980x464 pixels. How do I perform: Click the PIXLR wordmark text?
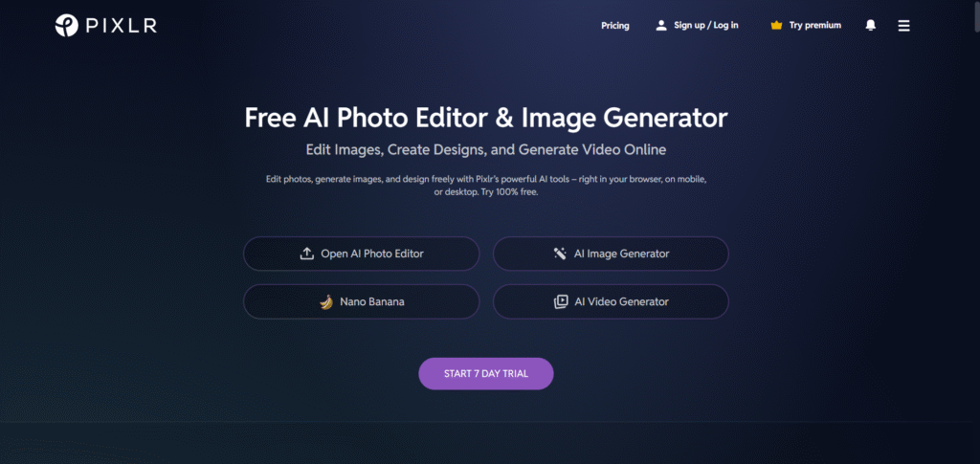(x=119, y=26)
